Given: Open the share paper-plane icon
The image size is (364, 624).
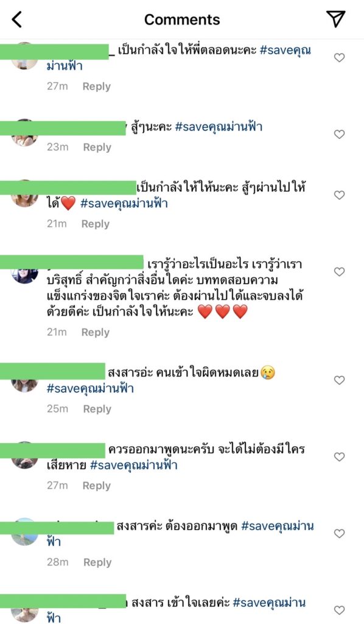Looking at the screenshot, I should [x=336, y=19].
